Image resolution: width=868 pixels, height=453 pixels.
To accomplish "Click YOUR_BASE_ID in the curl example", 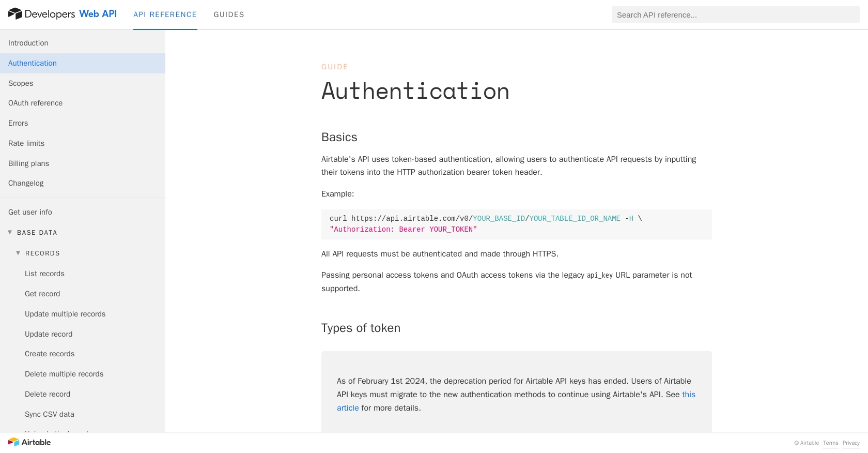I will tap(499, 219).
